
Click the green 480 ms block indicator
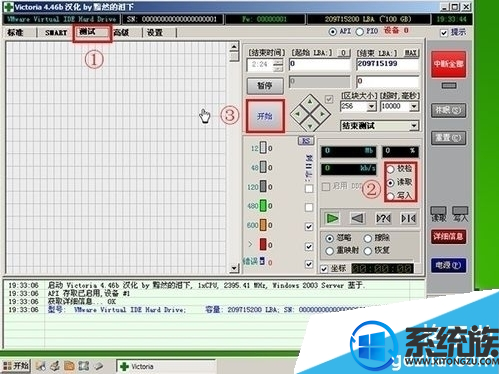click(x=263, y=206)
